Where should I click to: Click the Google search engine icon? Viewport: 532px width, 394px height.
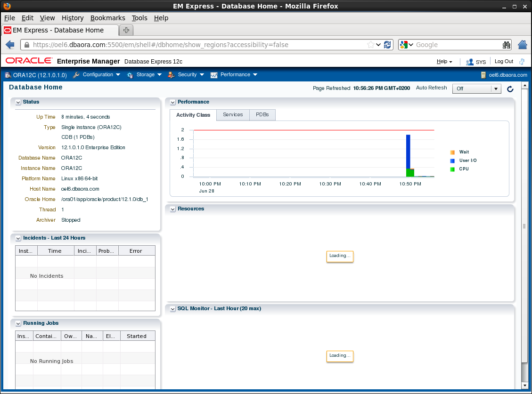pyautogui.click(x=403, y=45)
